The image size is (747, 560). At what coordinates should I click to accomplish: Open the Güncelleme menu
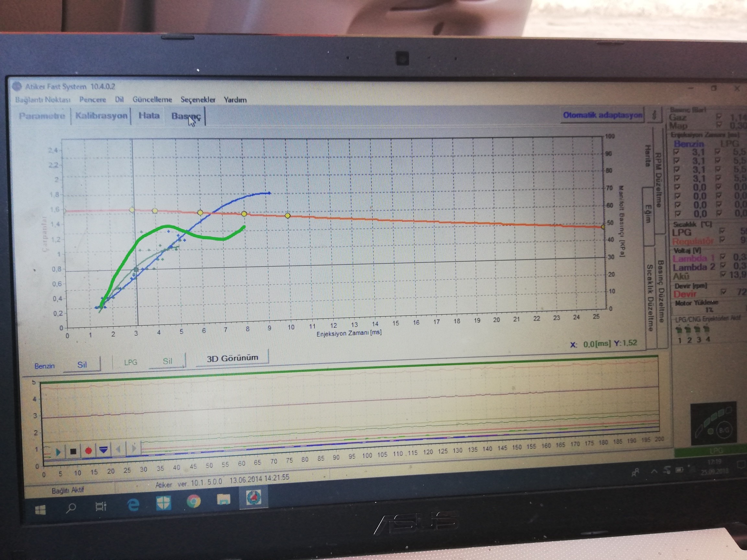[152, 99]
